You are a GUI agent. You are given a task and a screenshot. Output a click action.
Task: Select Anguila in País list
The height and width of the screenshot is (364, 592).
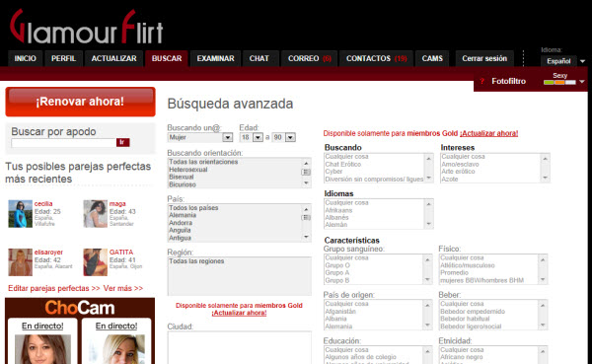pos(180,230)
